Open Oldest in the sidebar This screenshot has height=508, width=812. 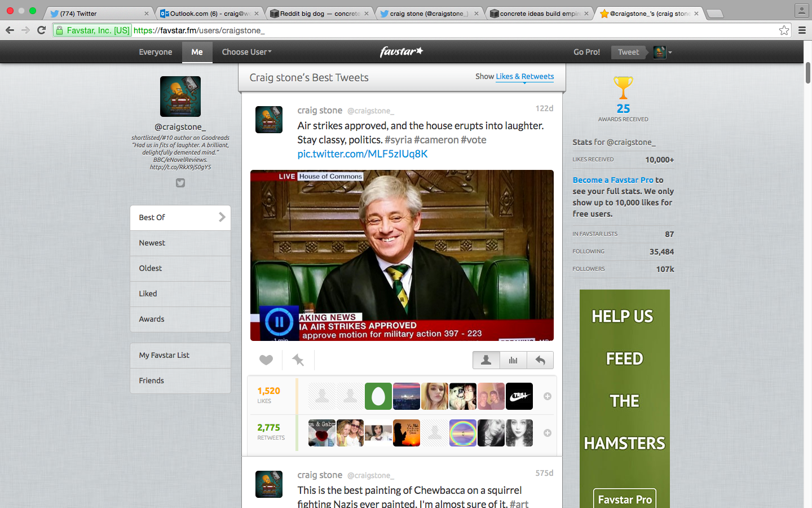pyautogui.click(x=180, y=268)
